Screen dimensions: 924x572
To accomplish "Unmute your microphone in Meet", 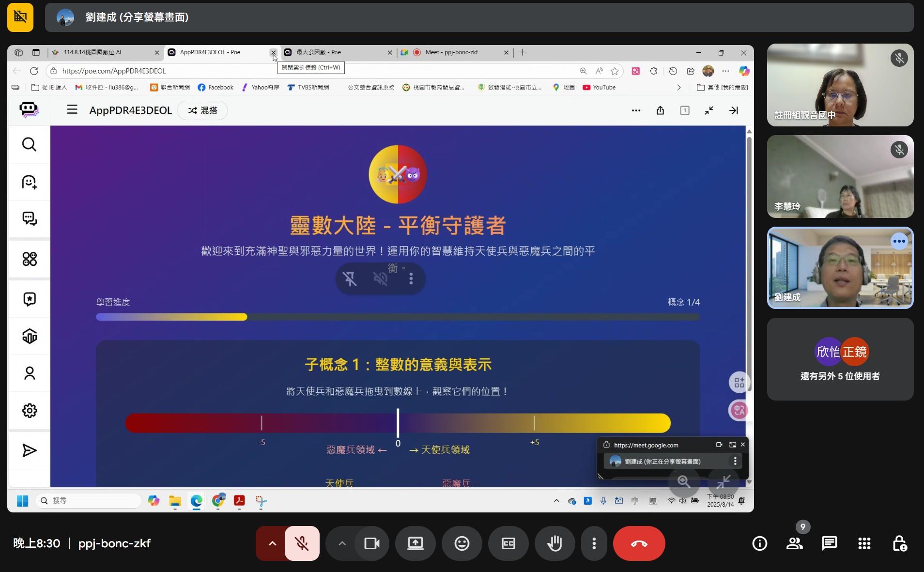I will click(x=302, y=543).
